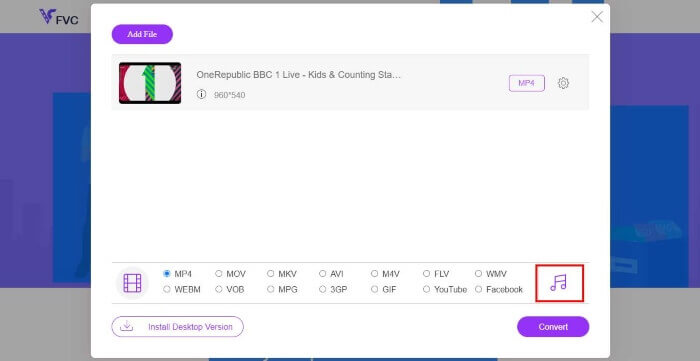Click the Add File button

tap(142, 34)
